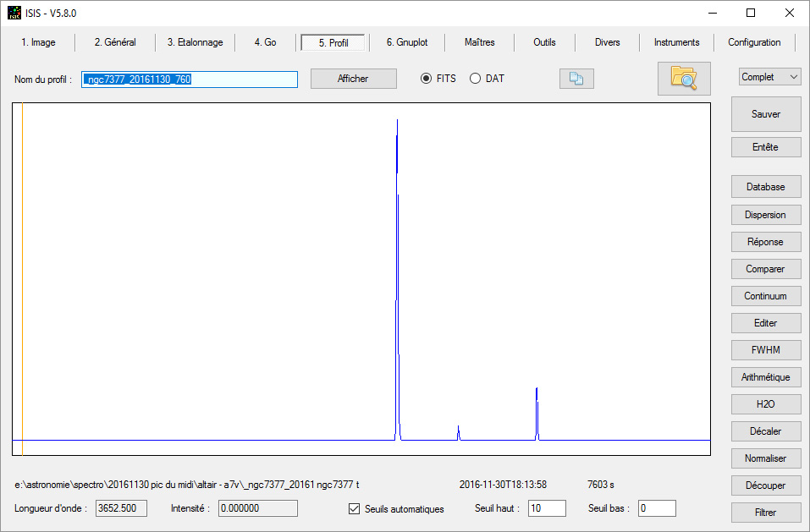Click the Découper button
The height and width of the screenshot is (532, 810).
click(766, 485)
